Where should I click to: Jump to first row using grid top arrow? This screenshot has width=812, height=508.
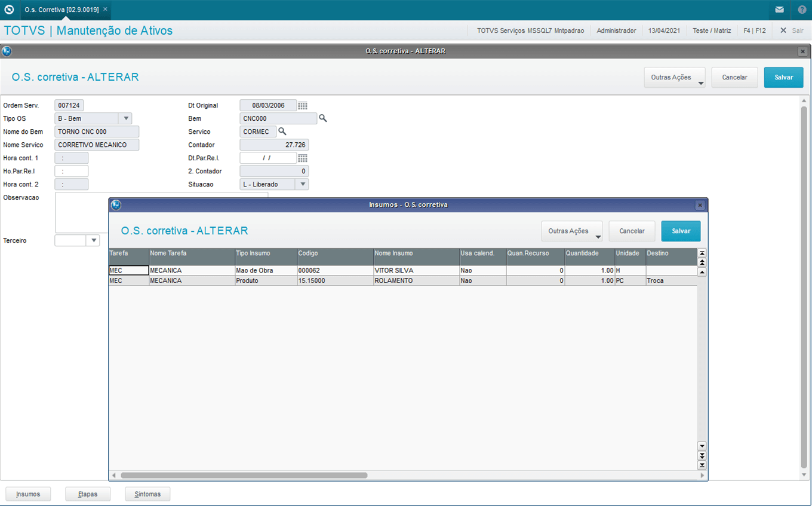click(702, 253)
